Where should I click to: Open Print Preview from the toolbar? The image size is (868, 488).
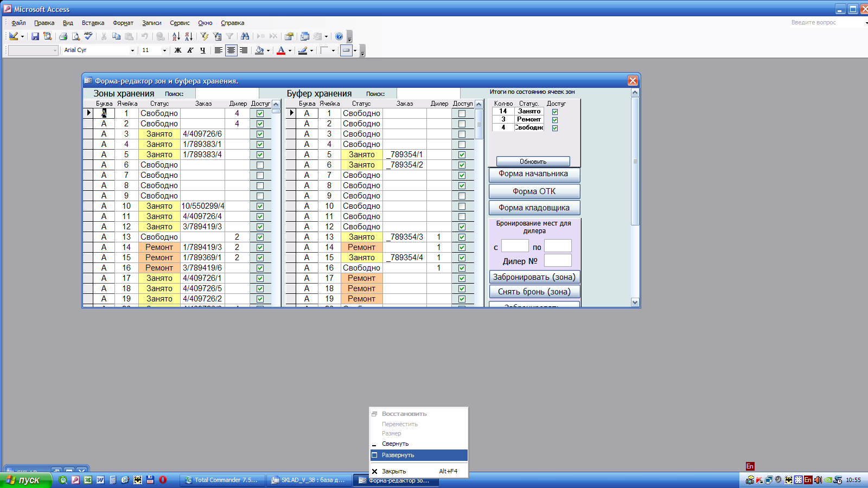(76, 36)
